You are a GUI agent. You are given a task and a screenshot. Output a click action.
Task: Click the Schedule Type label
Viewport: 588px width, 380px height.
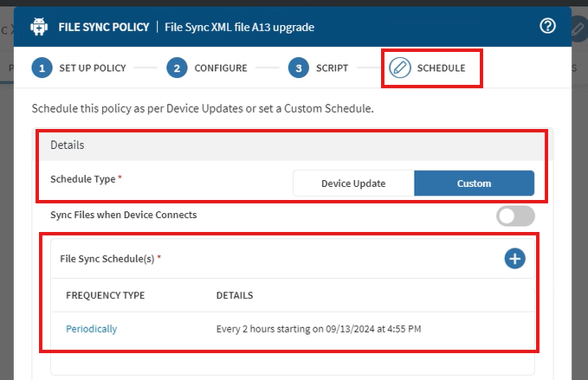[x=83, y=179]
